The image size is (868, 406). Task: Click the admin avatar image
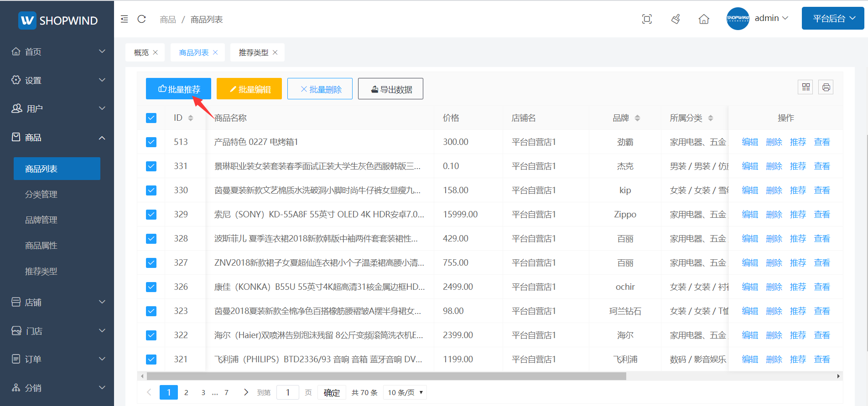(x=738, y=19)
